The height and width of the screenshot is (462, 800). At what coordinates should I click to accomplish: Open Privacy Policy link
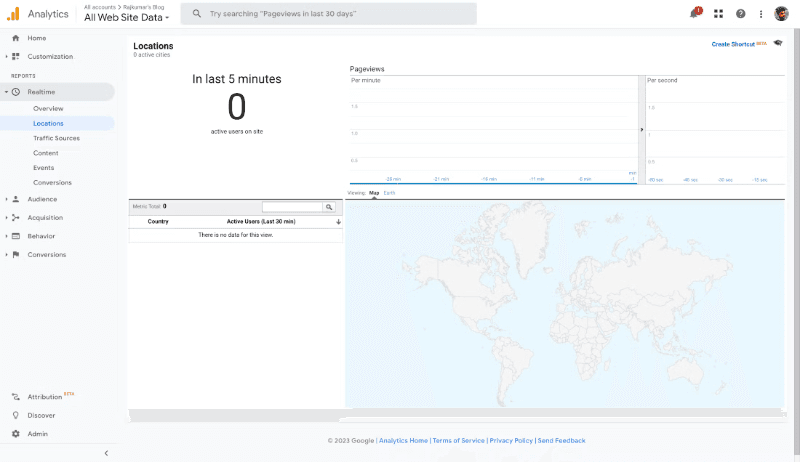(511, 441)
